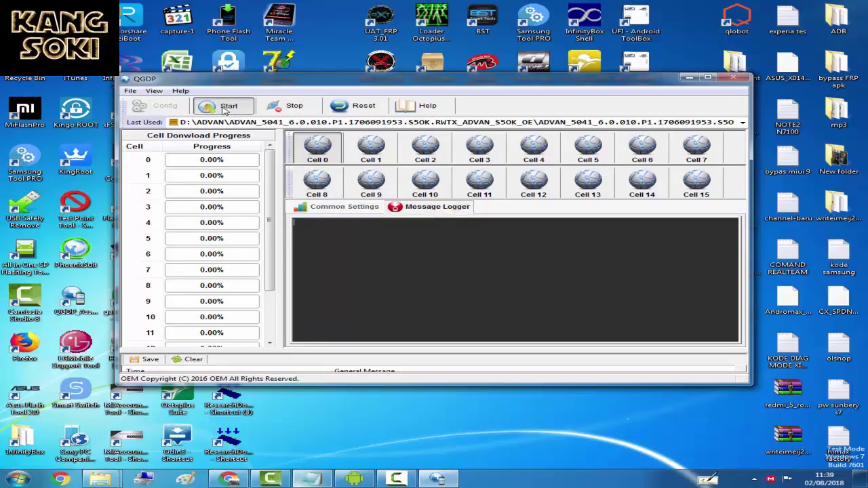Click progress bar for cell 11
868x488 pixels.
click(212, 333)
